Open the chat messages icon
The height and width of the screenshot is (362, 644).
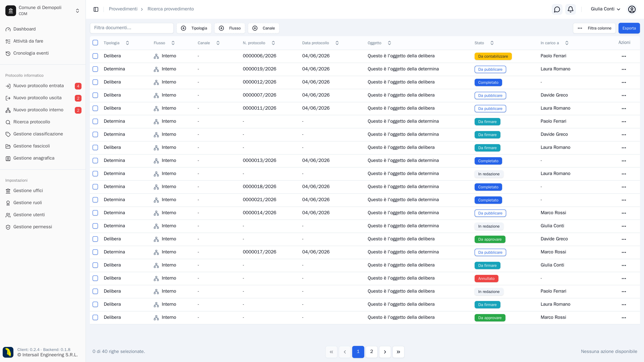coord(557,9)
